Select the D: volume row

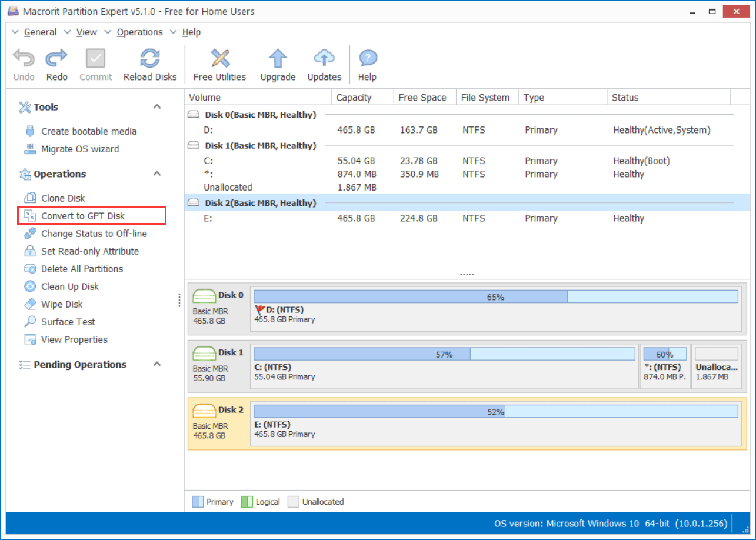click(467, 130)
